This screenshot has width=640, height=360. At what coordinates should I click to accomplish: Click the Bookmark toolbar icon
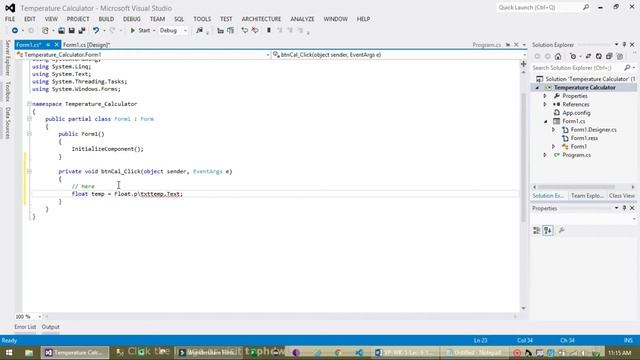(x=269, y=31)
